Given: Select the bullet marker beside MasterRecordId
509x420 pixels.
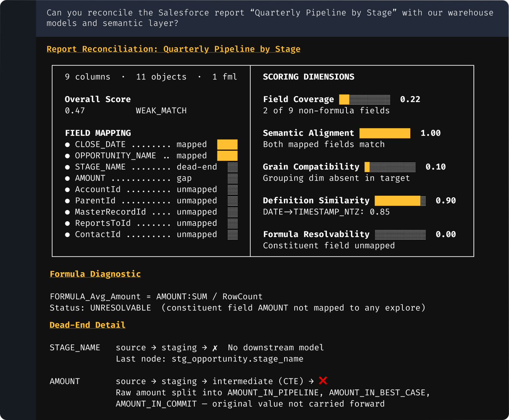Looking at the screenshot, I should (67, 212).
